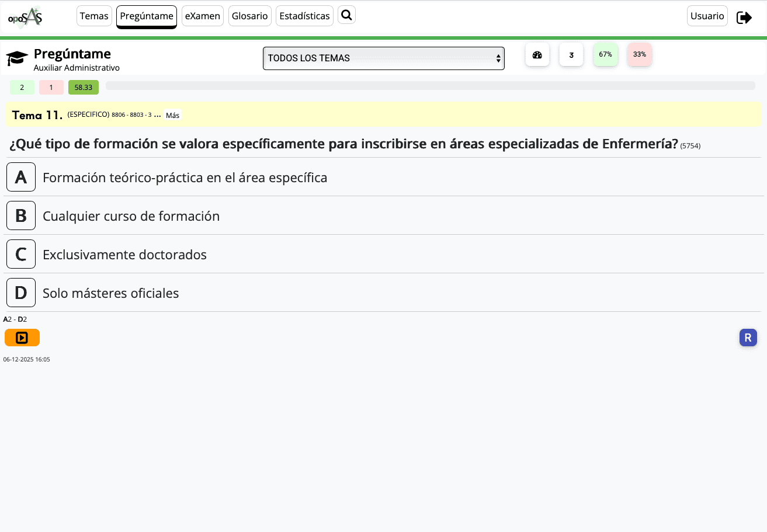Switch to the Temas tab
Image resolution: width=767 pixels, height=532 pixels.
tap(94, 16)
